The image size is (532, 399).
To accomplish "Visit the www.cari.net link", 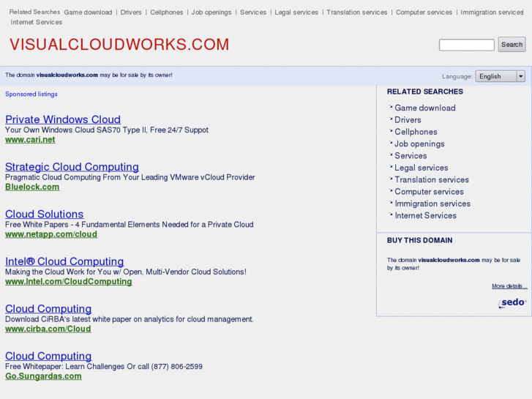I will click(x=30, y=140).
